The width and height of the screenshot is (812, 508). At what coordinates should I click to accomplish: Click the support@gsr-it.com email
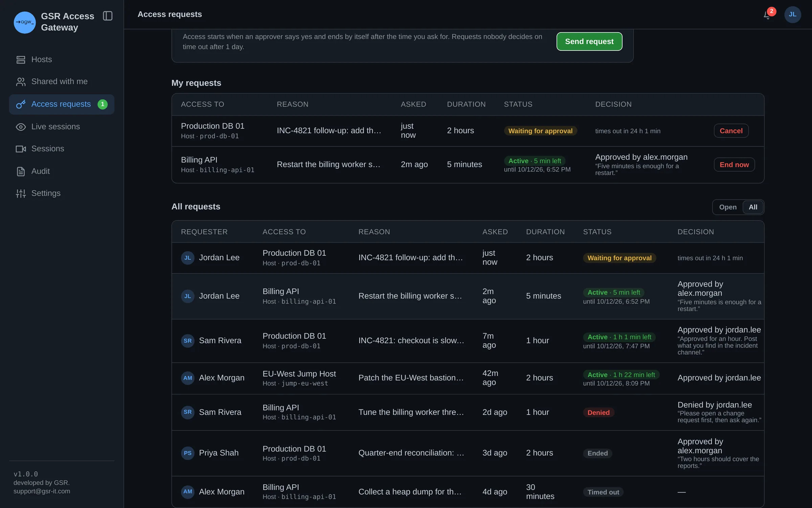point(42,491)
